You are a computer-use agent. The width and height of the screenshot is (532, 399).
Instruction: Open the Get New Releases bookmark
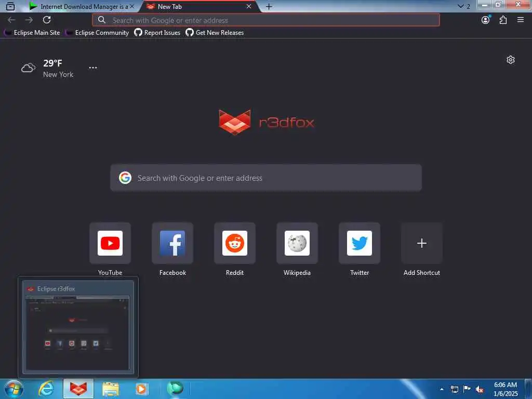pyautogui.click(x=215, y=33)
